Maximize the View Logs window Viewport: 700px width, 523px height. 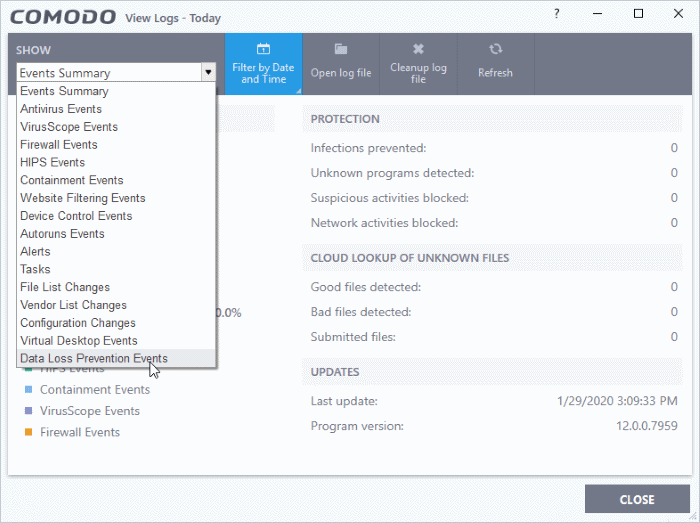point(638,13)
